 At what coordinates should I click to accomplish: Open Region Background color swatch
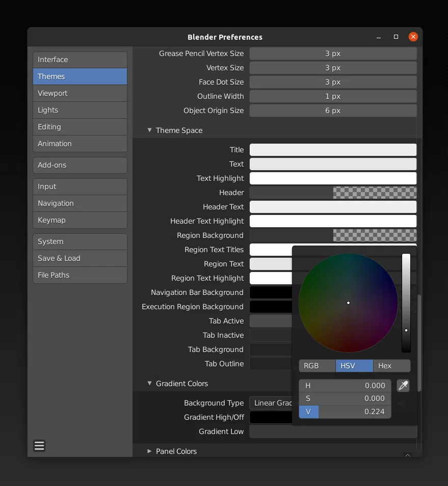(333, 235)
